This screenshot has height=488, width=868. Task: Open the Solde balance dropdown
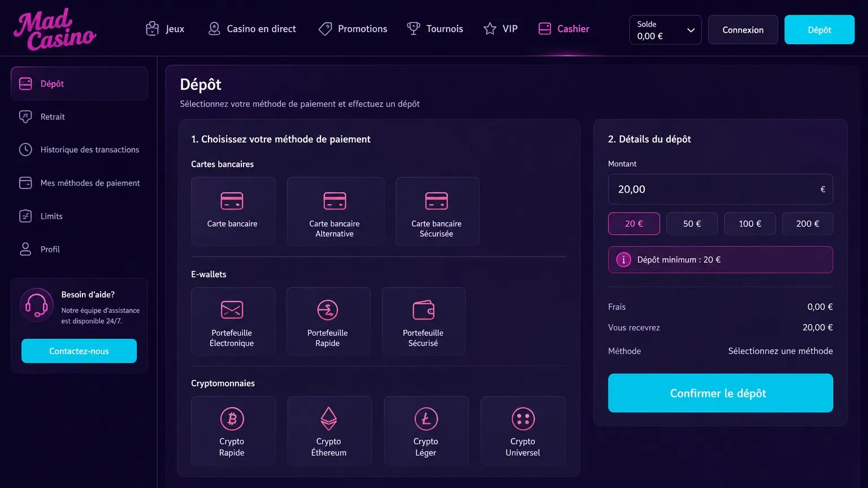tap(665, 30)
